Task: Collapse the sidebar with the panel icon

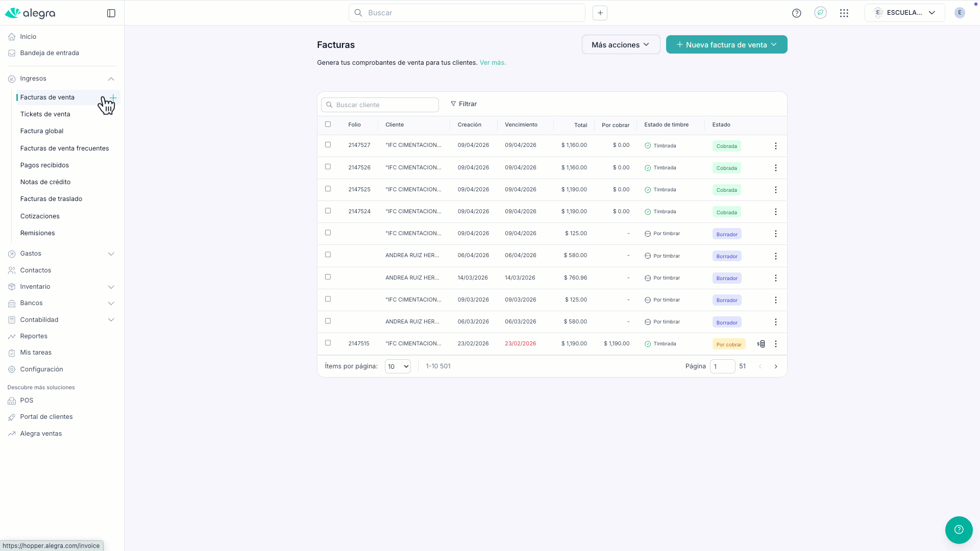Action: [x=111, y=13]
